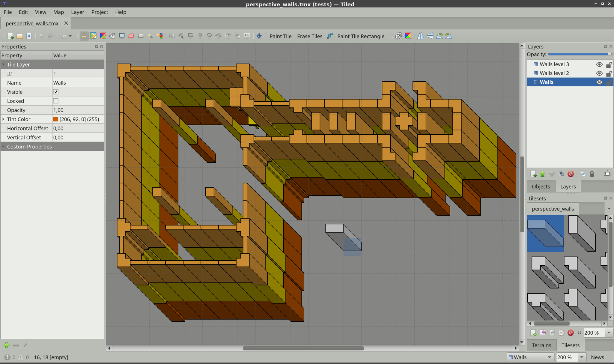Image resolution: width=614 pixels, height=364 pixels.
Task: Click Highlight Current Layer icon
Action: click(607, 174)
